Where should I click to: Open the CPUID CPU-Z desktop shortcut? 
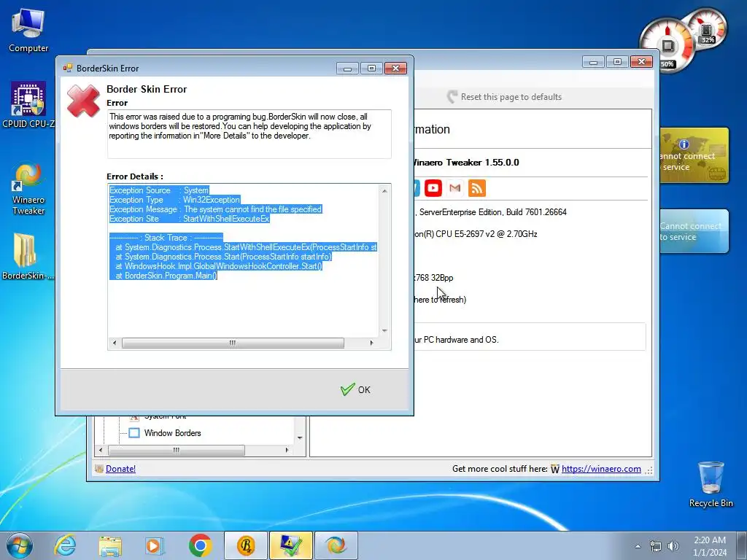(28, 105)
